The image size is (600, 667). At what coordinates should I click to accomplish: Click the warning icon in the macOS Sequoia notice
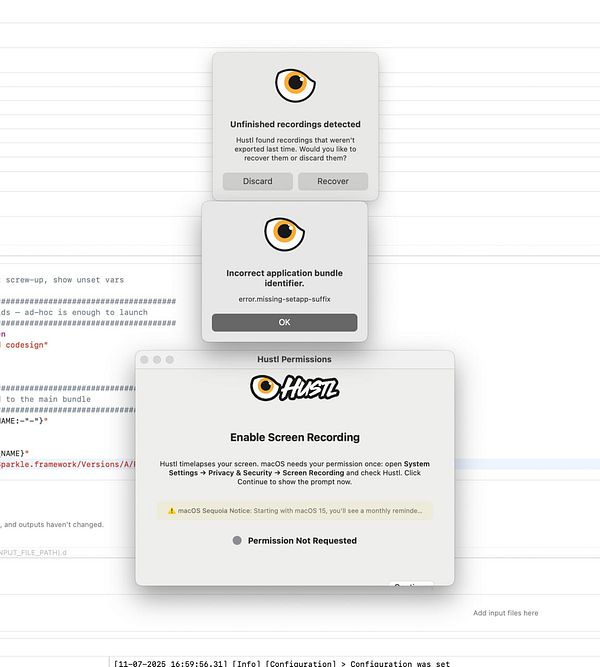(171, 510)
